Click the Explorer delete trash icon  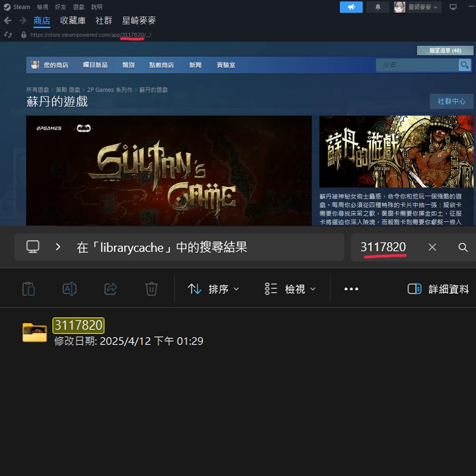[151, 289]
